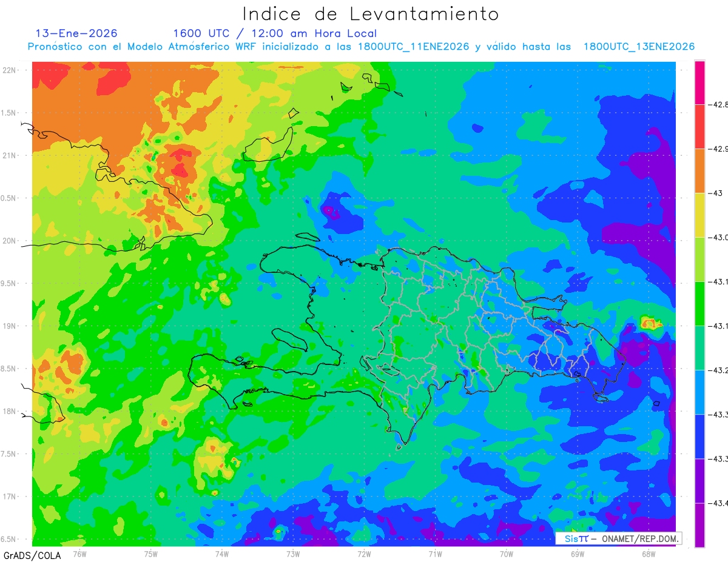
Task: Pick the red swatch on the color bar
Action: [x=699, y=127]
